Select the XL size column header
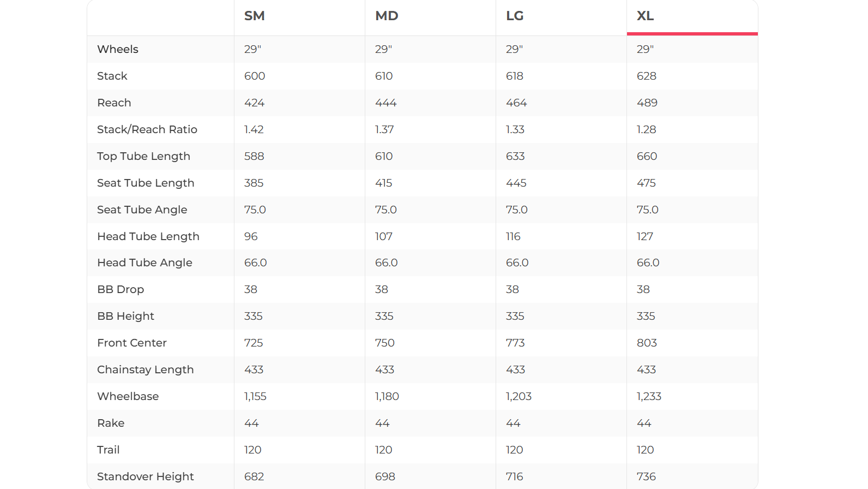This screenshot has height=489, width=868. pos(646,16)
